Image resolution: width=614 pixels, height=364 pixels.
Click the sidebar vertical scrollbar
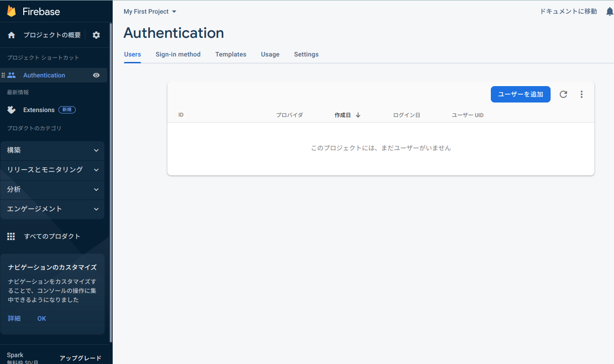click(x=111, y=182)
